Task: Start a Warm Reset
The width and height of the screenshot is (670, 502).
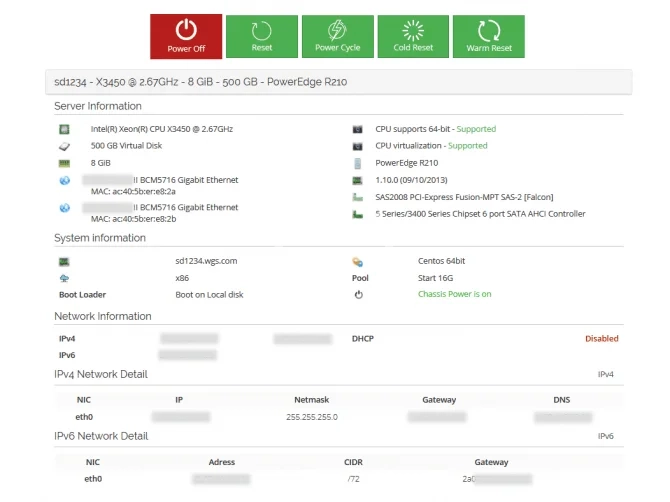Action: [x=489, y=36]
